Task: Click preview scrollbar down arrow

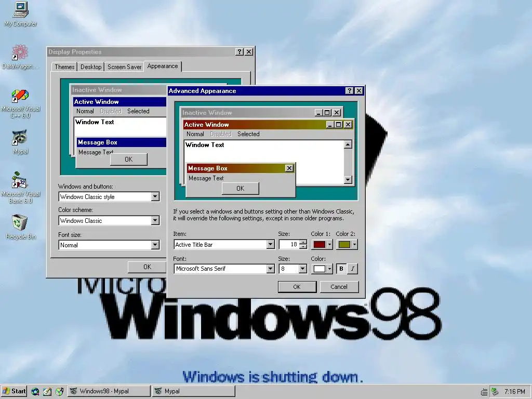Action: tap(348, 179)
